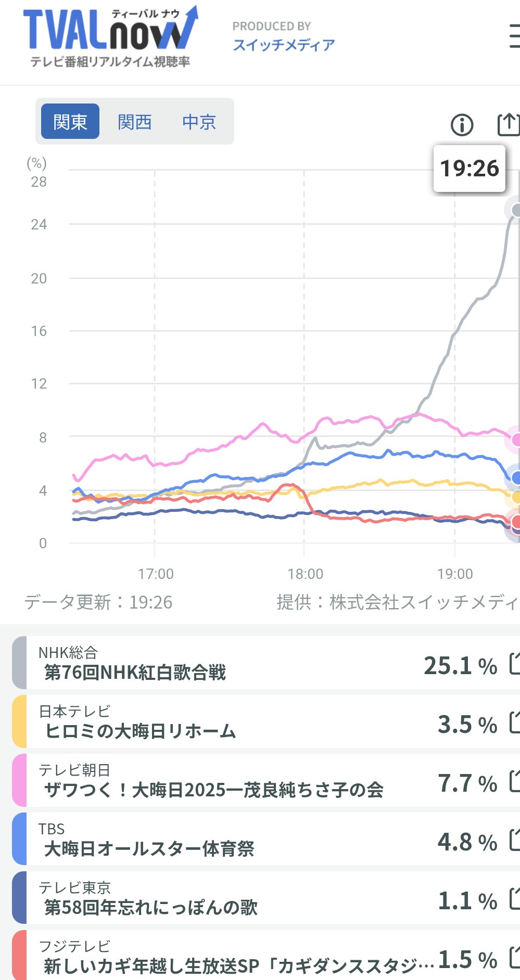Click the 19:26 time tooltip marker
Viewport: 520px width, 980px height.
[470, 169]
